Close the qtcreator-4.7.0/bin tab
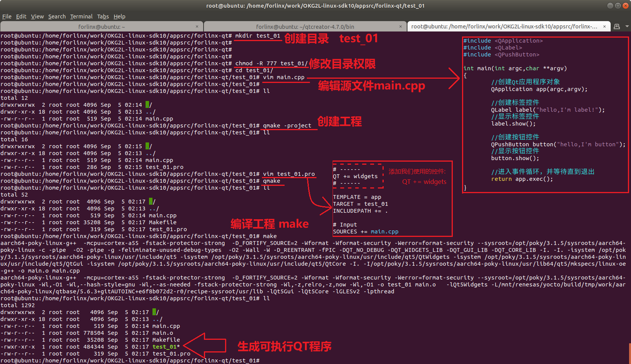The width and height of the screenshot is (631, 364). 400,26
